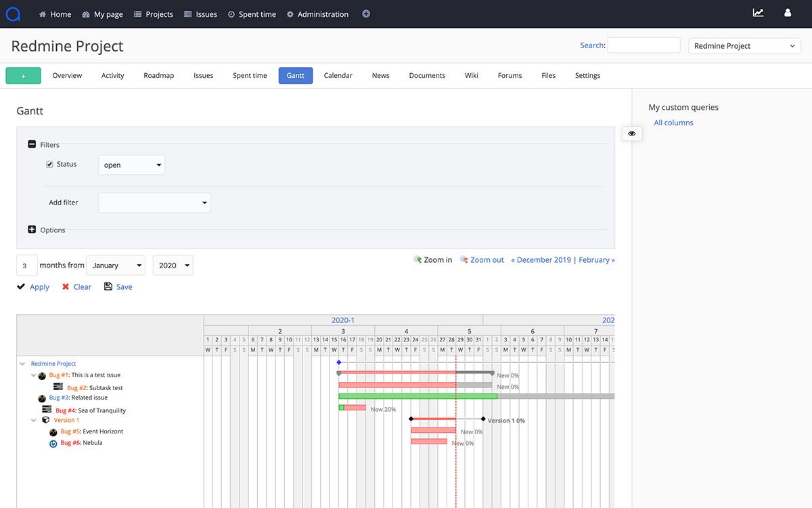This screenshot has width=812, height=508.
Task: Collapse the Version 1 tree row
Action: [34, 421]
